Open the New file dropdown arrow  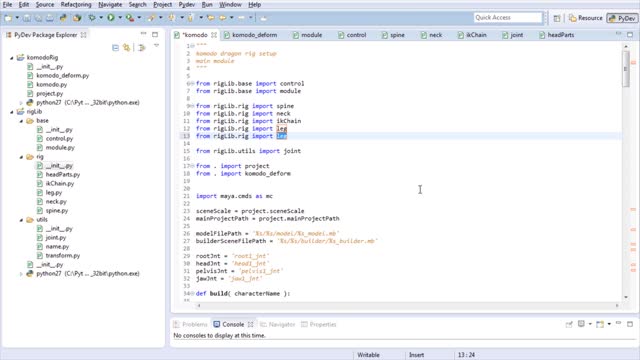point(17,18)
